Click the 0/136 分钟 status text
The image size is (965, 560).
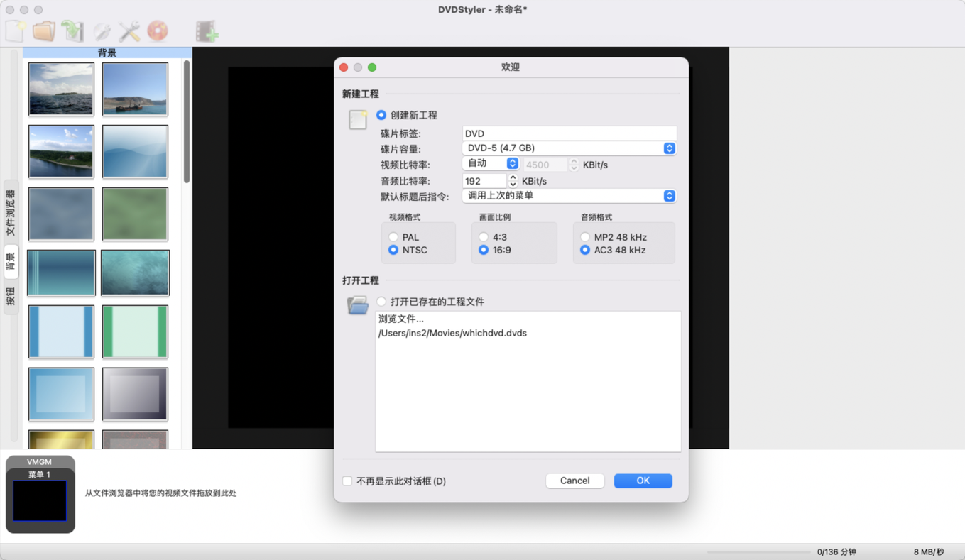pyautogui.click(x=836, y=552)
